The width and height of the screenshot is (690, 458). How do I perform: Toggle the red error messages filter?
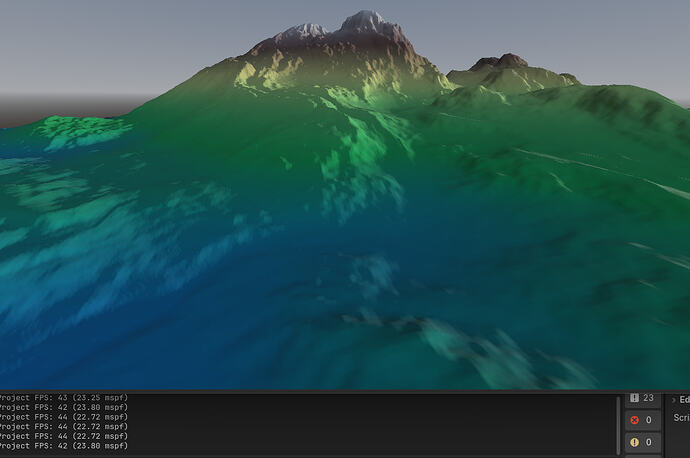click(x=642, y=420)
